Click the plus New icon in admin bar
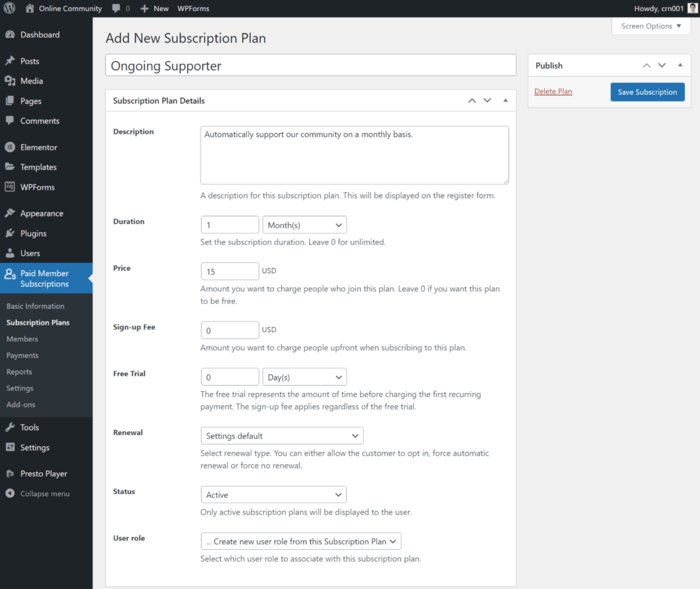This screenshot has width=700, height=589. pos(144,8)
